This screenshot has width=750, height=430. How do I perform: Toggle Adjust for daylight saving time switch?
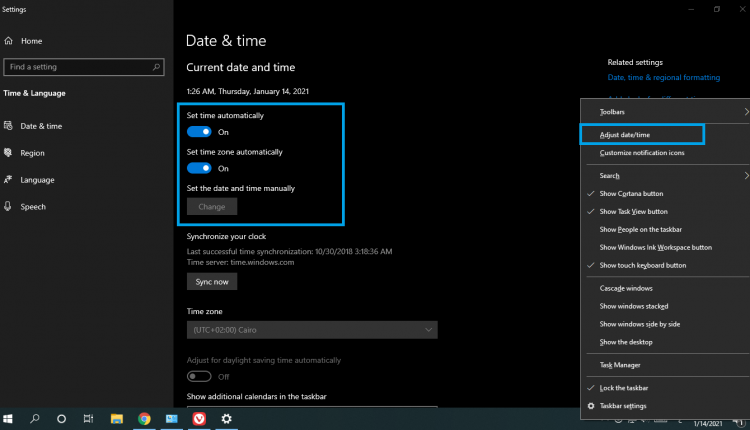(x=199, y=377)
